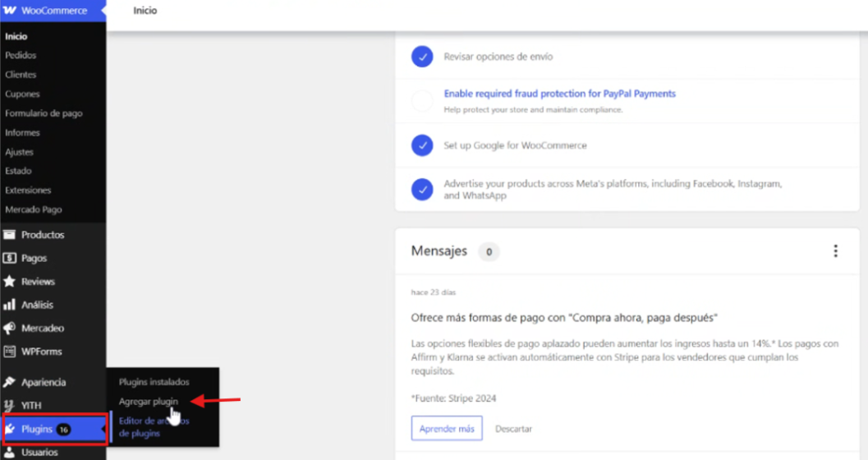This screenshot has width=868, height=460.
Task: Click the Revisar opciones de envío task
Action: 498,57
